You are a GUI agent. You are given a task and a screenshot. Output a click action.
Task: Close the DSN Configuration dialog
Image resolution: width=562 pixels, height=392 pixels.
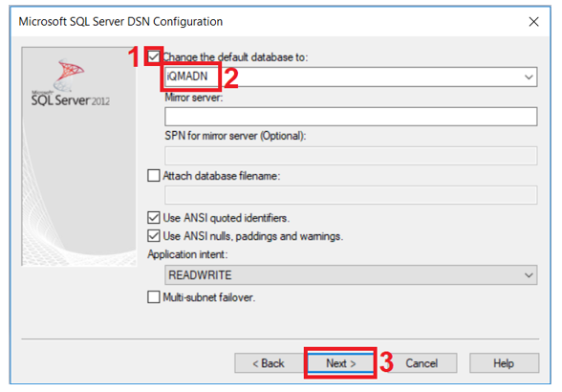pyautogui.click(x=533, y=22)
